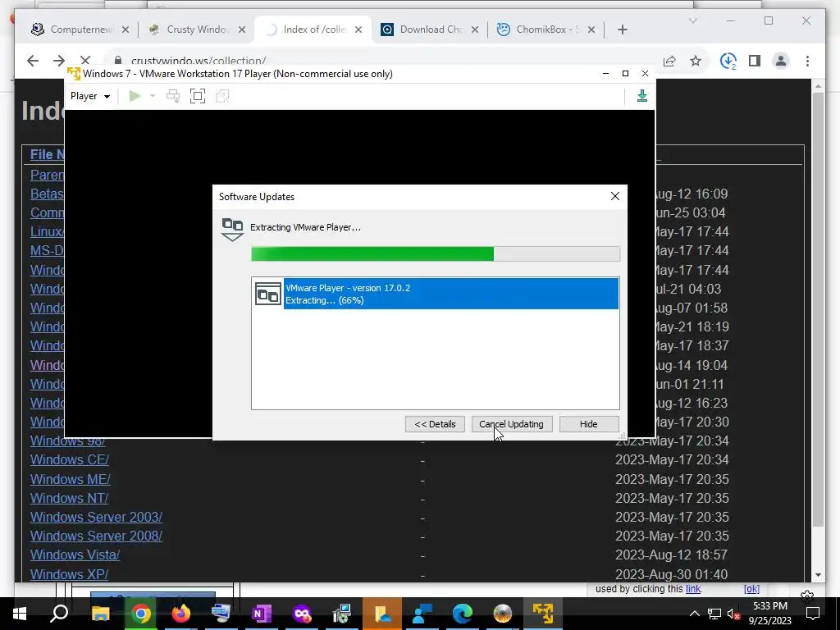840x630 pixels.
Task: Open the Windows Server 2008/ link
Action: 96,536
